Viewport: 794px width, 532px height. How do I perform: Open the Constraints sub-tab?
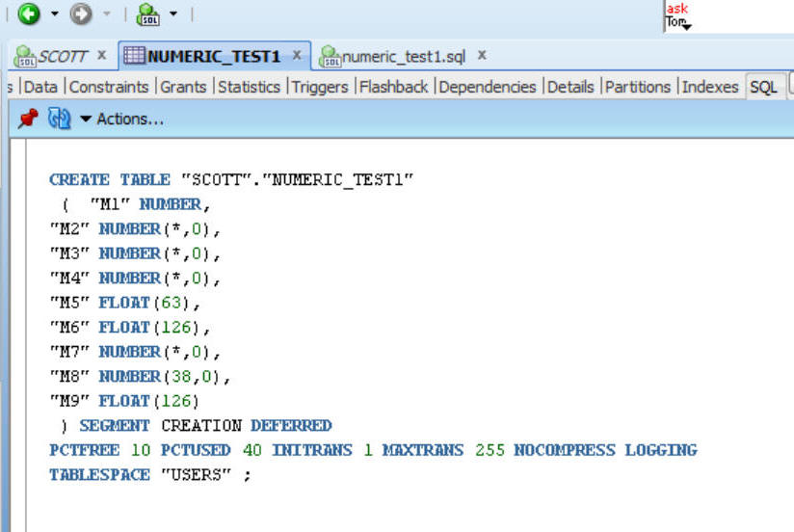pyautogui.click(x=109, y=87)
